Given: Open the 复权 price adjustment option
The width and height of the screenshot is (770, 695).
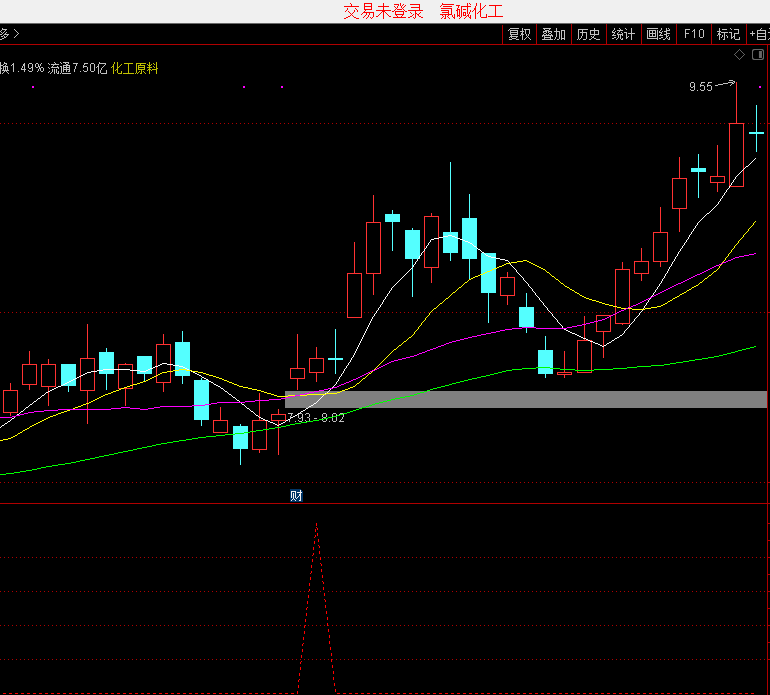Looking at the screenshot, I should pyautogui.click(x=519, y=34).
